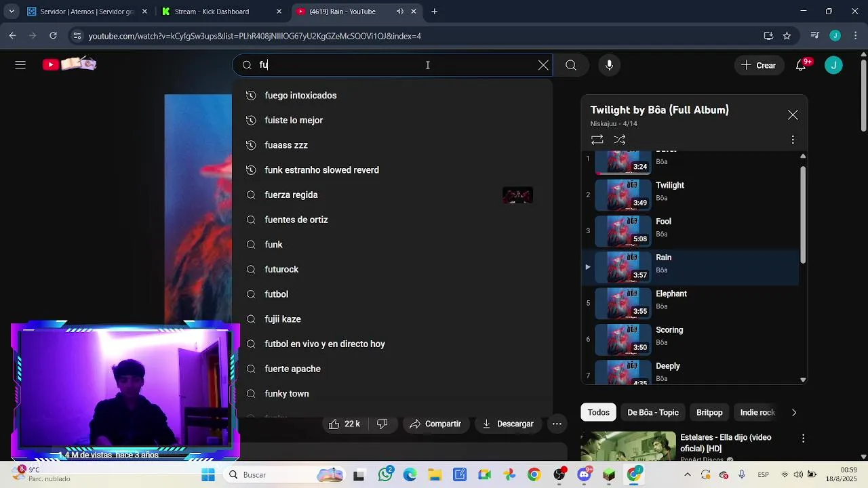This screenshot has height=488, width=868.
Task: Click playlist scrollbar up arrow
Action: tap(803, 157)
